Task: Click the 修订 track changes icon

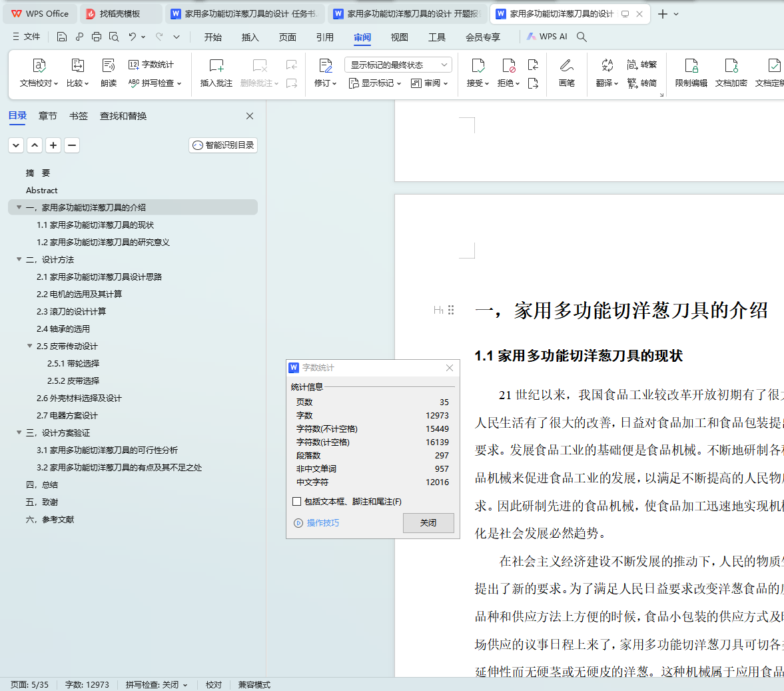Action: point(326,65)
